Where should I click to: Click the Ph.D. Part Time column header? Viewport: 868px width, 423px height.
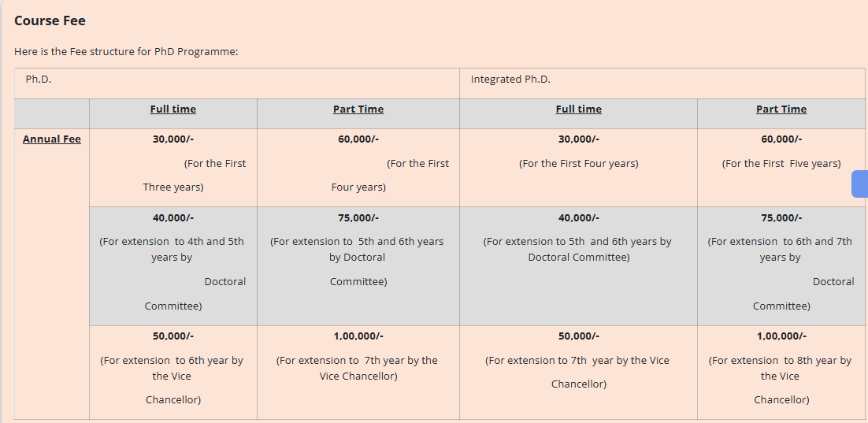[x=358, y=109]
